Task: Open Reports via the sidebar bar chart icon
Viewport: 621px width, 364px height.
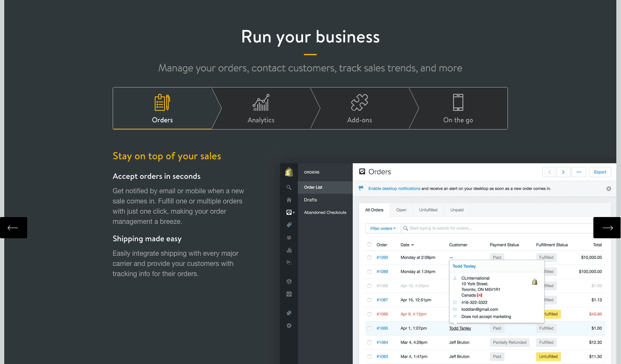Action: (289, 250)
